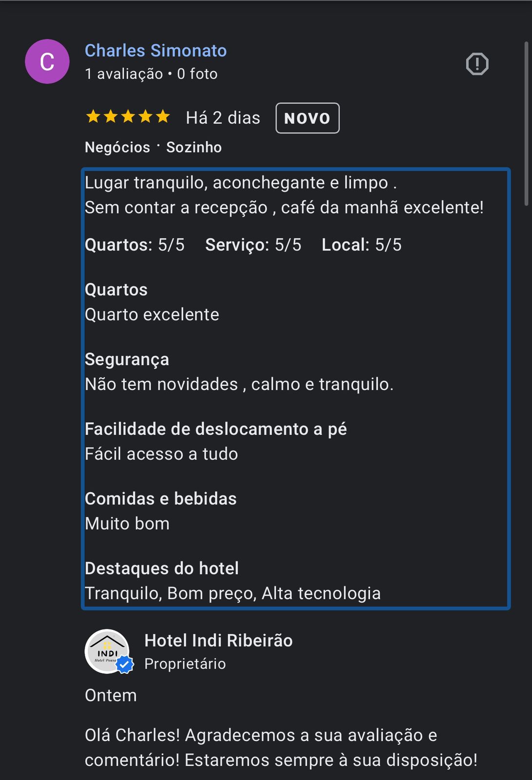Image resolution: width=532 pixels, height=780 pixels.
Task: Click the five-star rating stars
Action: pos(128,117)
